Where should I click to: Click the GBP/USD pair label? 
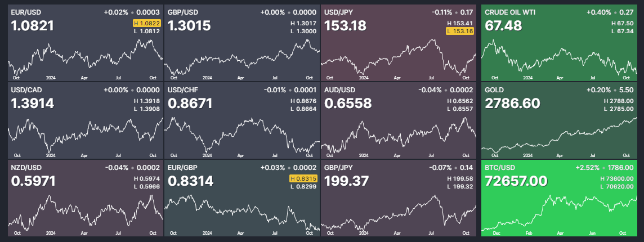coord(183,12)
